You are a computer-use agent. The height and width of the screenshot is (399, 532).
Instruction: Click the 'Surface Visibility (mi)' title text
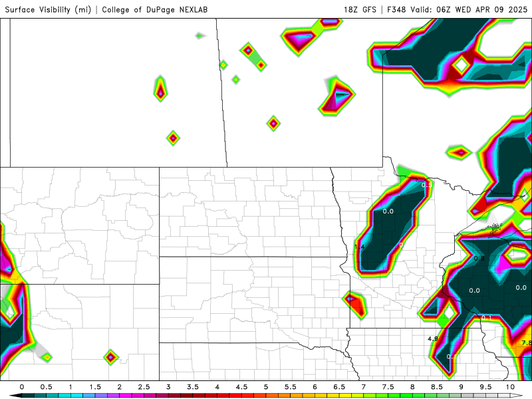tap(48, 10)
